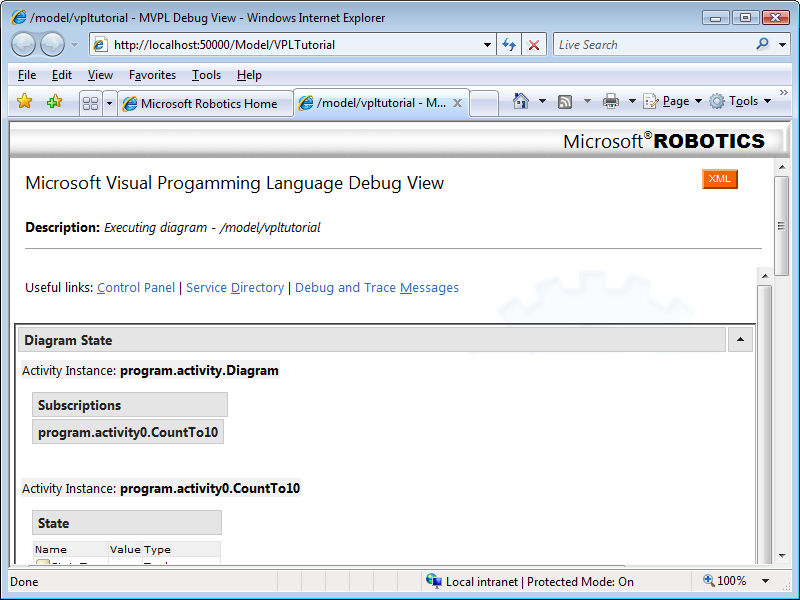Click the Quick Tabs grid icon

point(91,104)
